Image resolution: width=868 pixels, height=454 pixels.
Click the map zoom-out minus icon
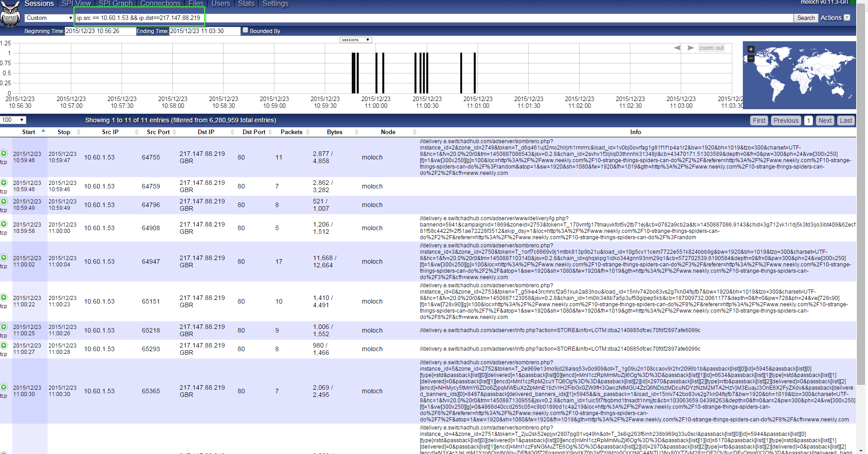[x=751, y=58]
